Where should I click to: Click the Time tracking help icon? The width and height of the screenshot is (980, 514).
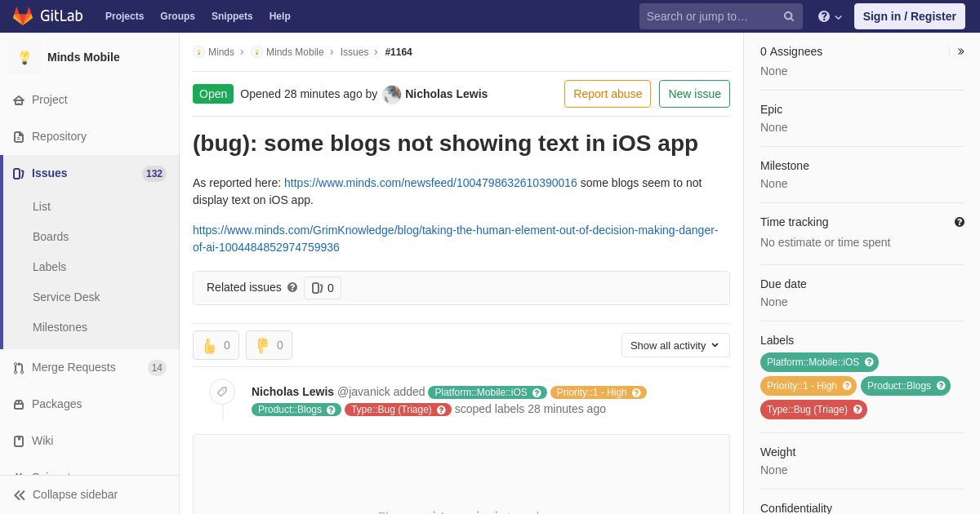pos(960,222)
